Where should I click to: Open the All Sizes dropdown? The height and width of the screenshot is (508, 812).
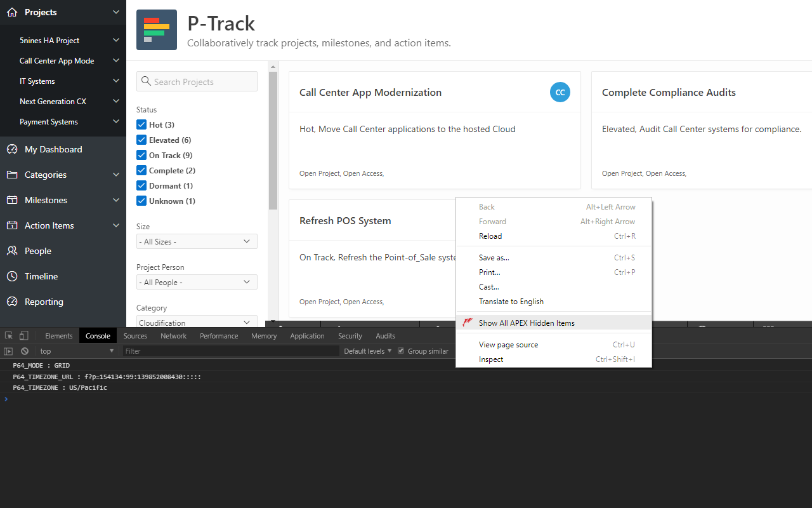[197, 241]
